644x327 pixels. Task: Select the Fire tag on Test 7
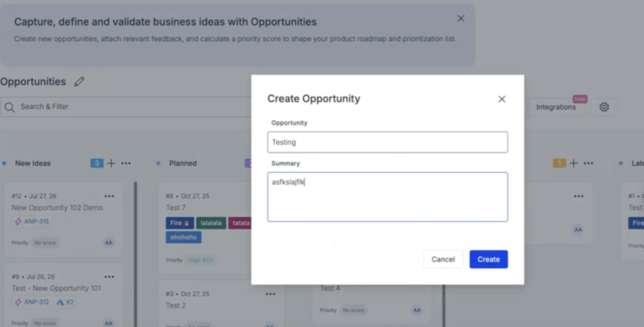(180, 223)
